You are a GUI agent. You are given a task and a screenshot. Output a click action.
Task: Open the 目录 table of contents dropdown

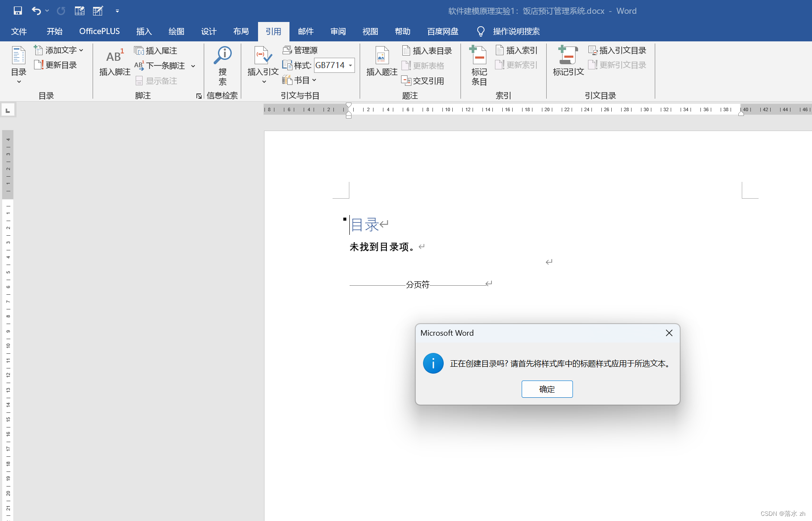(x=19, y=65)
